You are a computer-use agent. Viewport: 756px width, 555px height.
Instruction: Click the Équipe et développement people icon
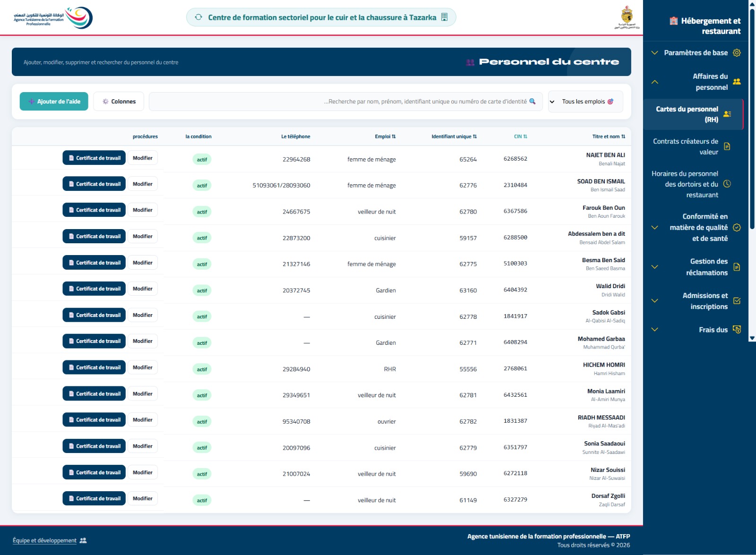(x=83, y=540)
